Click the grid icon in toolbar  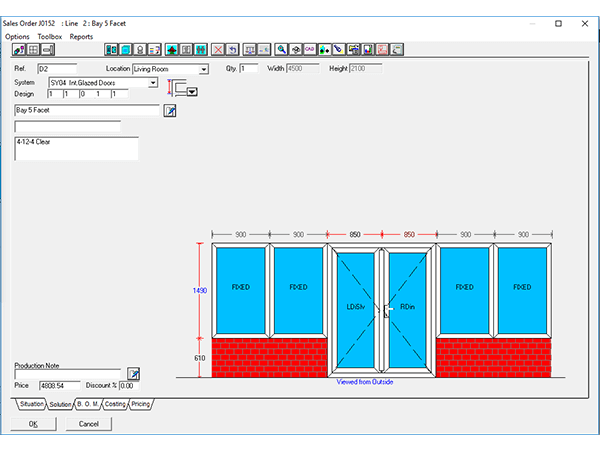pyautogui.click(x=33, y=48)
